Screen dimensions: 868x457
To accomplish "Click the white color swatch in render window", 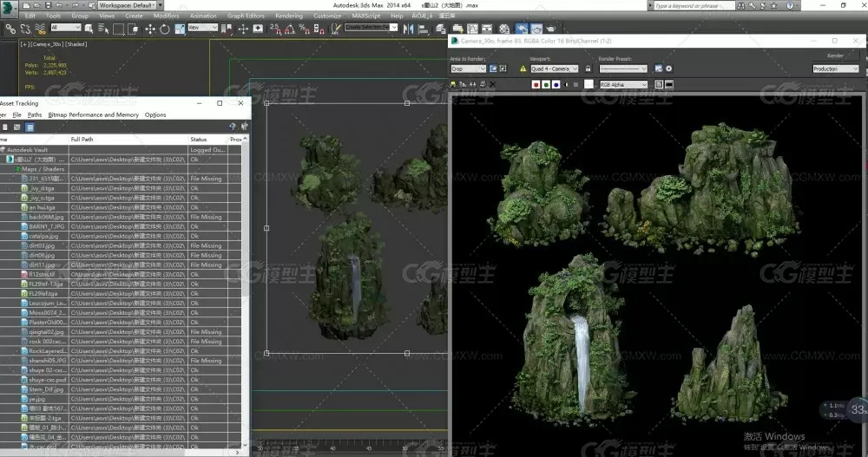I will point(589,84).
